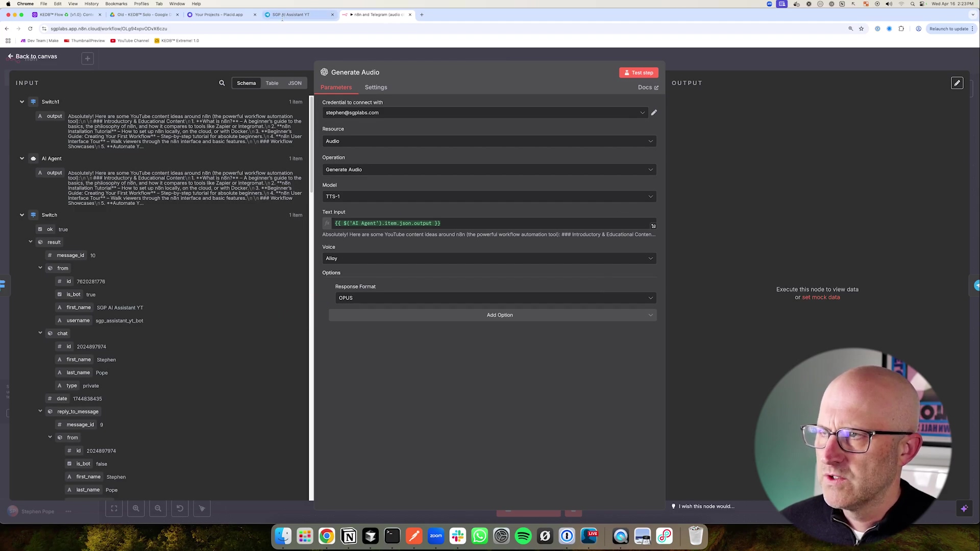The image size is (980, 551).
Task: Expand Text Input expression editor icon
Action: point(653,226)
